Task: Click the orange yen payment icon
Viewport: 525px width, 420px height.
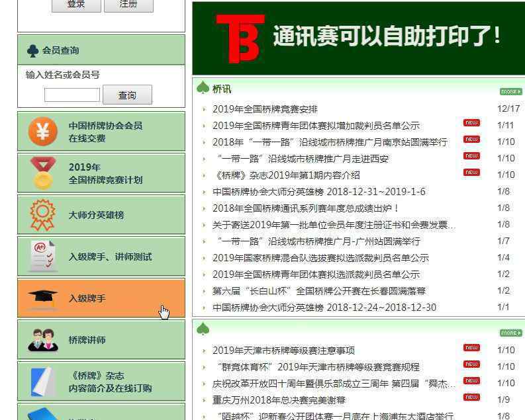Action: (42, 132)
